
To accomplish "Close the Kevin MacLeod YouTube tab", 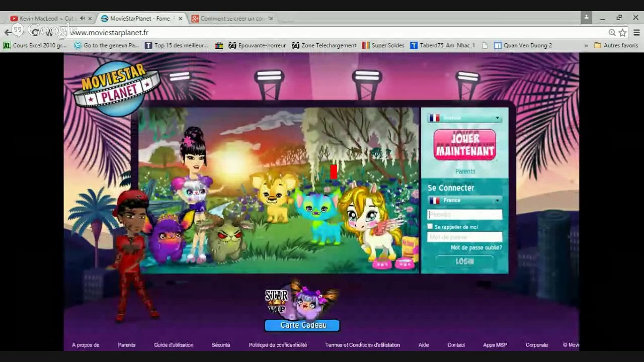I will click(90, 19).
